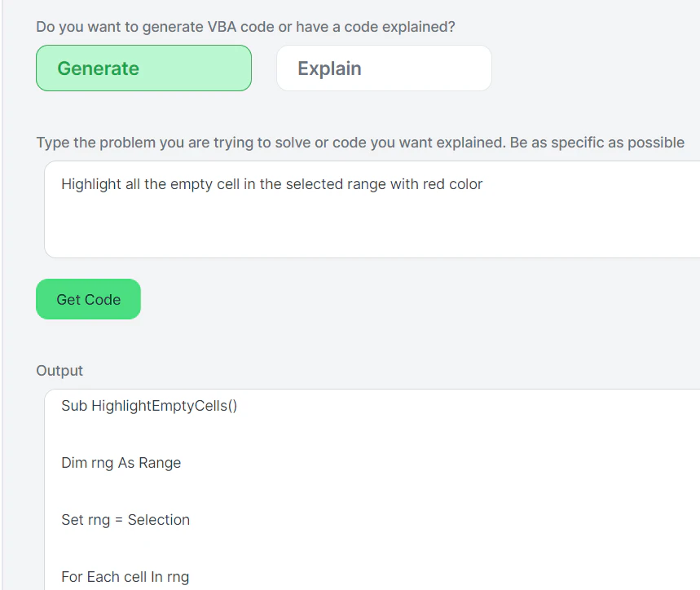Click the "Set rng = Selection" line
This screenshot has width=700, height=590.
(125, 520)
